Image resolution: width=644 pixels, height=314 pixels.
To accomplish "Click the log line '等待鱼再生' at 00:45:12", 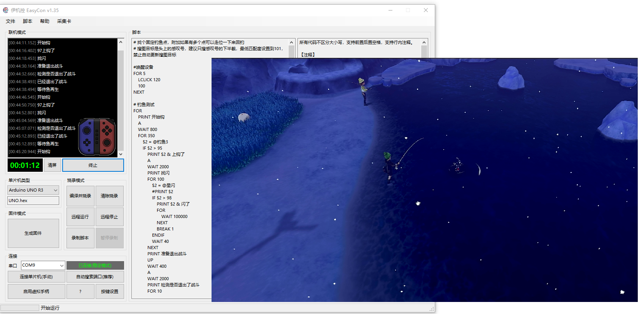I will [33, 144].
